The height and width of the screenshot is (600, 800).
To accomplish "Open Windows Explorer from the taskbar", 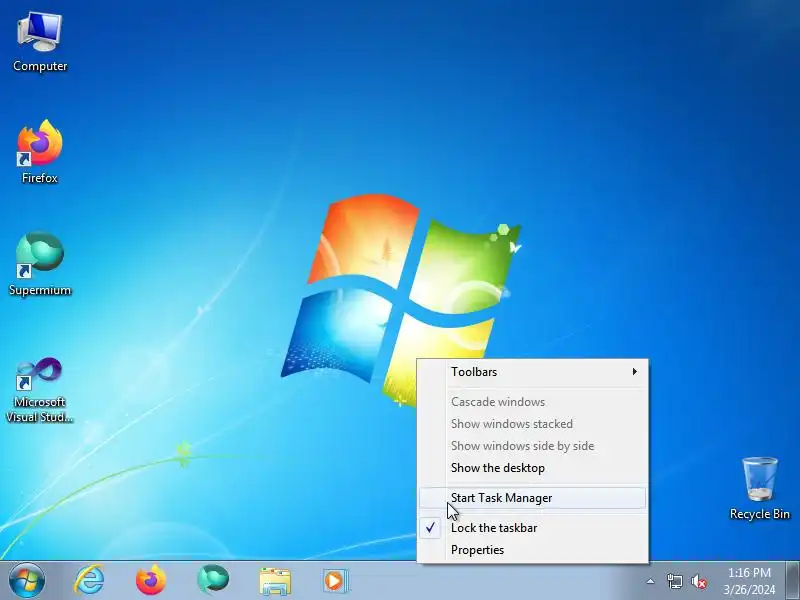I will (275, 581).
